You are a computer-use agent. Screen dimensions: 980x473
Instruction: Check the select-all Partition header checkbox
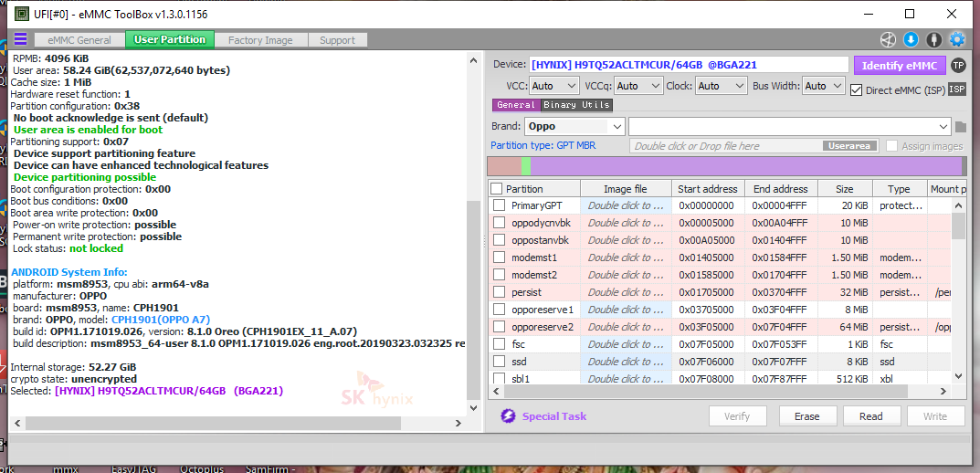point(496,189)
